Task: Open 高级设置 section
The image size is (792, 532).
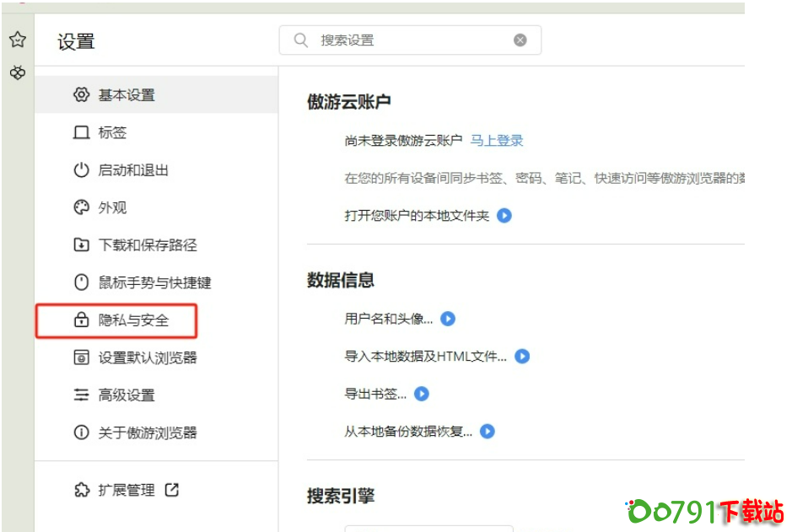Action: [157, 395]
